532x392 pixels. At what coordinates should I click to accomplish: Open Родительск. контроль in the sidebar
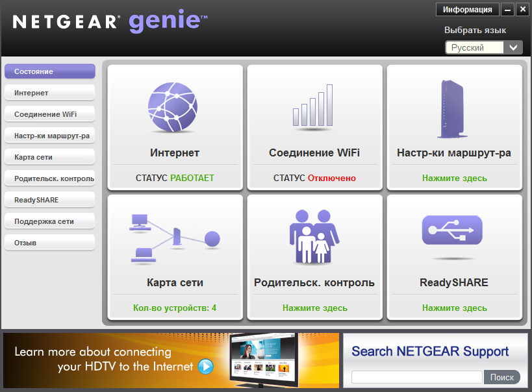point(50,178)
